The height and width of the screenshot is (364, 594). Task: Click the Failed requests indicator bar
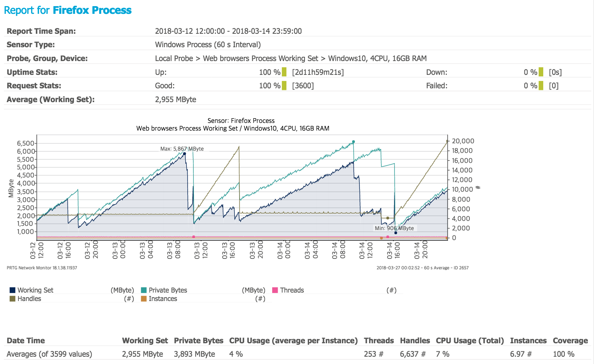[x=541, y=85]
